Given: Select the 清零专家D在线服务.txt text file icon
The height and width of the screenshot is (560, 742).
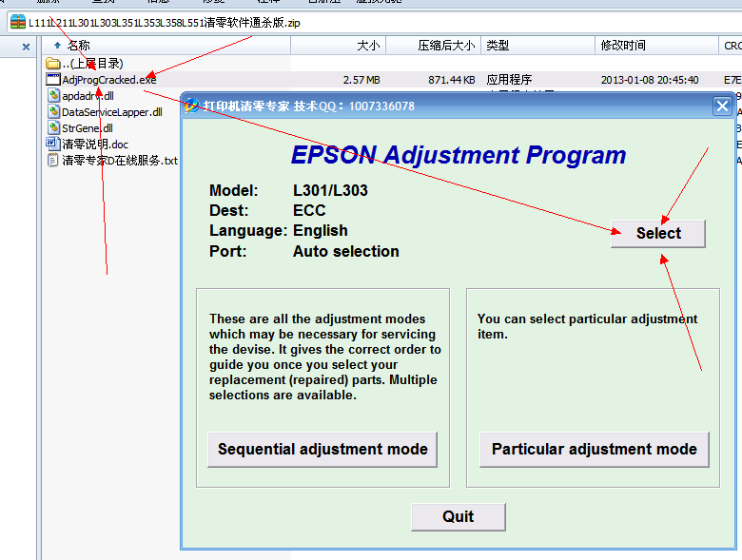Looking at the screenshot, I should pyautogui.click(x=53, y=161).
